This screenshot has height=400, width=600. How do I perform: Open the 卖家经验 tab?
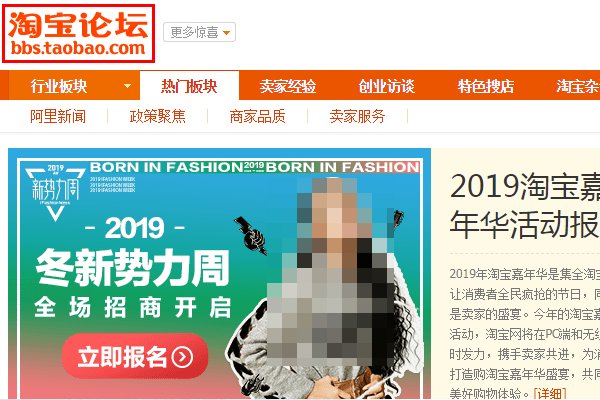click(x=288, y=86)
